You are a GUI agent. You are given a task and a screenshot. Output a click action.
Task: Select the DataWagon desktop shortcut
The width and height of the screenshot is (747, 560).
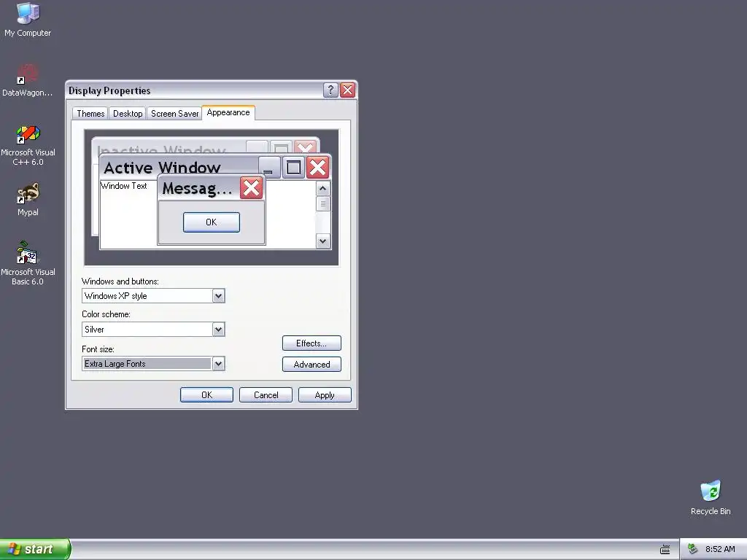[28, 80]
